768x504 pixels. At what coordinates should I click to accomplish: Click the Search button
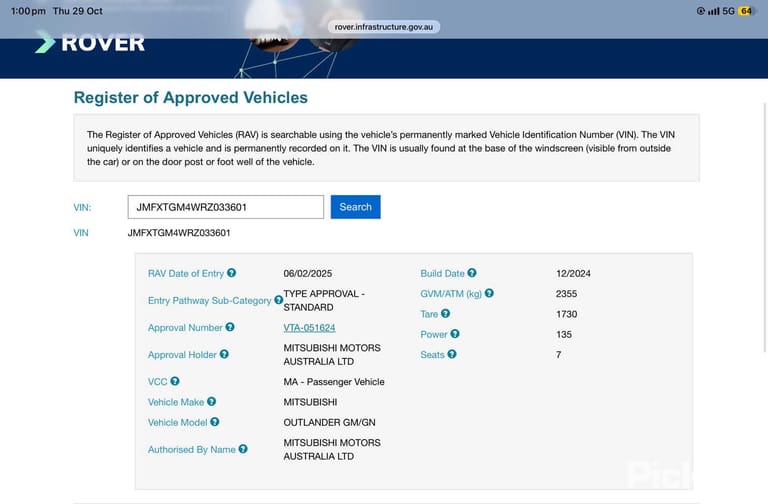pyautogui.click(x=356, y=207)
